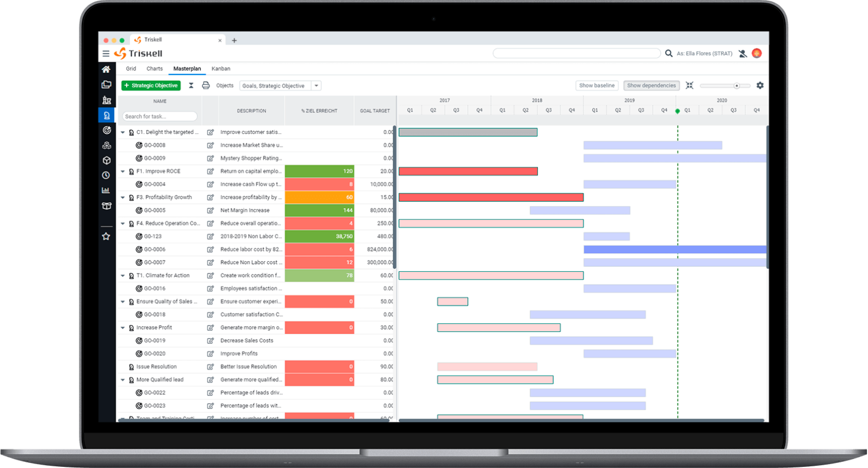Switch to Grid tab
The width and height of the screenshot is (868, 468).
tap(131, 68)
